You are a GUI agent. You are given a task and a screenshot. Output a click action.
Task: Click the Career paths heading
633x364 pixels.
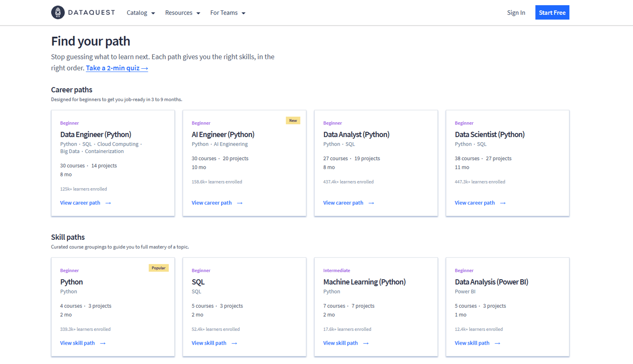click(72, 90)
